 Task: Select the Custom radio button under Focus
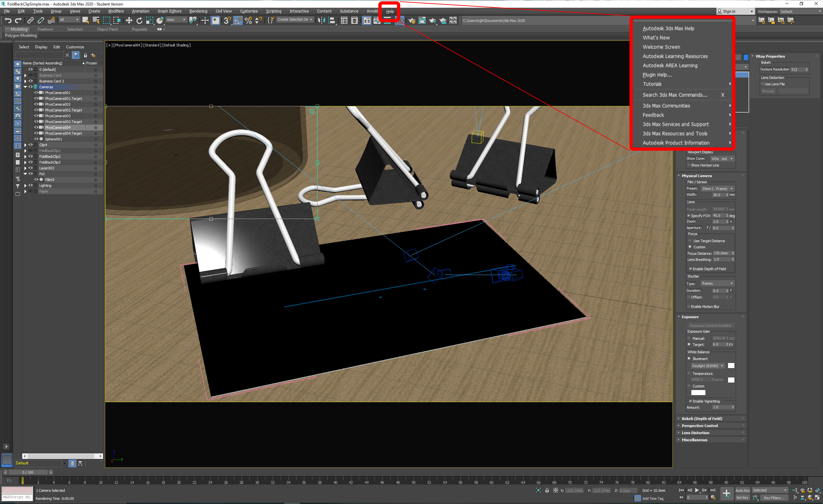coord(690,247)
